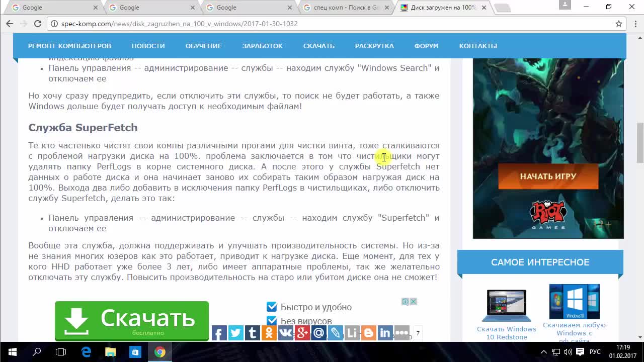Open the 'Контакты' menu item
Viewport: 644px width, 362px height.
point(478,46)
